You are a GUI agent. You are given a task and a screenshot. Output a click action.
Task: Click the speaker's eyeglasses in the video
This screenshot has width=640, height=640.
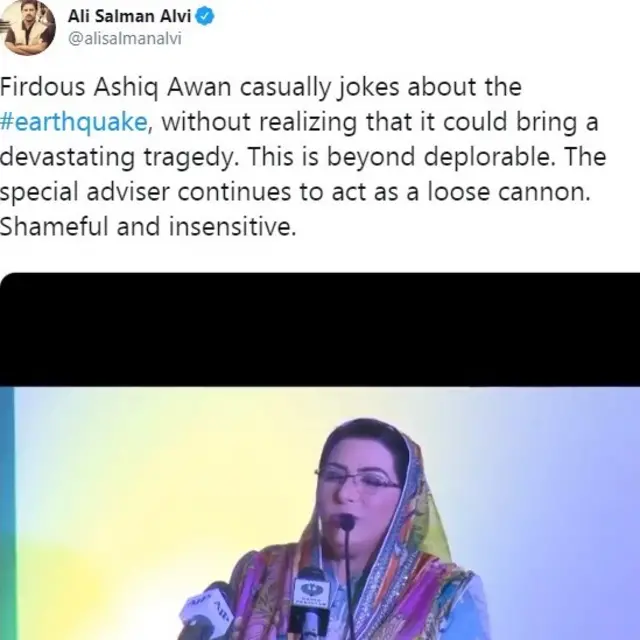[x=358, y=481]
